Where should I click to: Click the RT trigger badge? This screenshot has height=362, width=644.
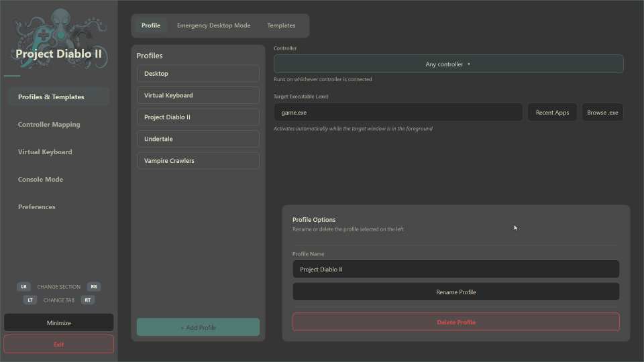point(88,300)
